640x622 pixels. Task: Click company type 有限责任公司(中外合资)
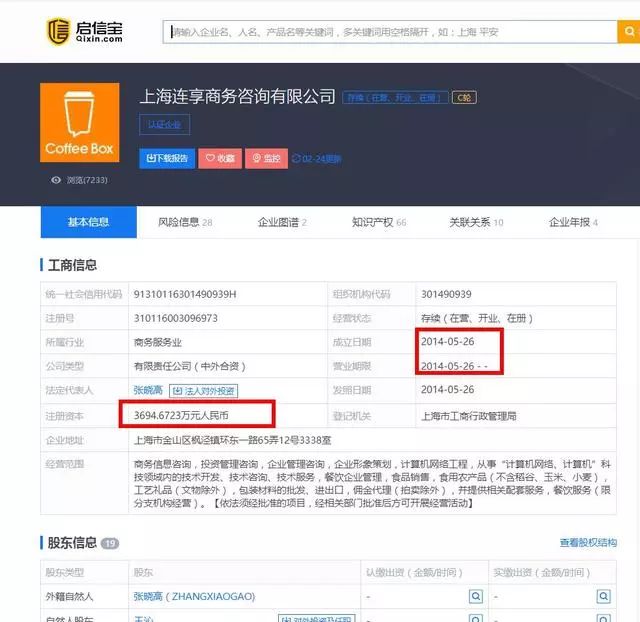(190, 367)
